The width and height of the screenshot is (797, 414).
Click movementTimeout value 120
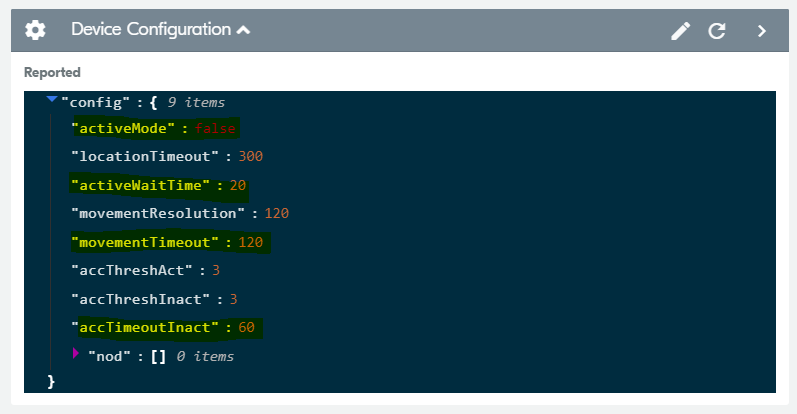coord(251,242)
